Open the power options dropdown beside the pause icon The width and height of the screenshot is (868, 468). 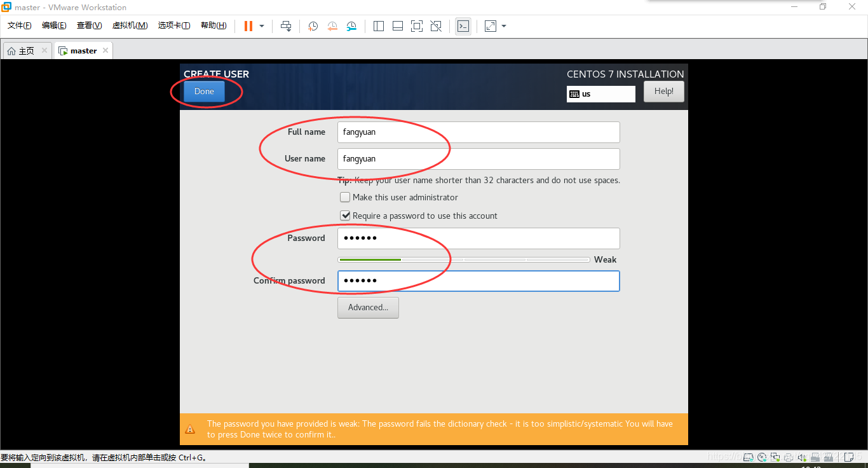click(x=262, y=26)
